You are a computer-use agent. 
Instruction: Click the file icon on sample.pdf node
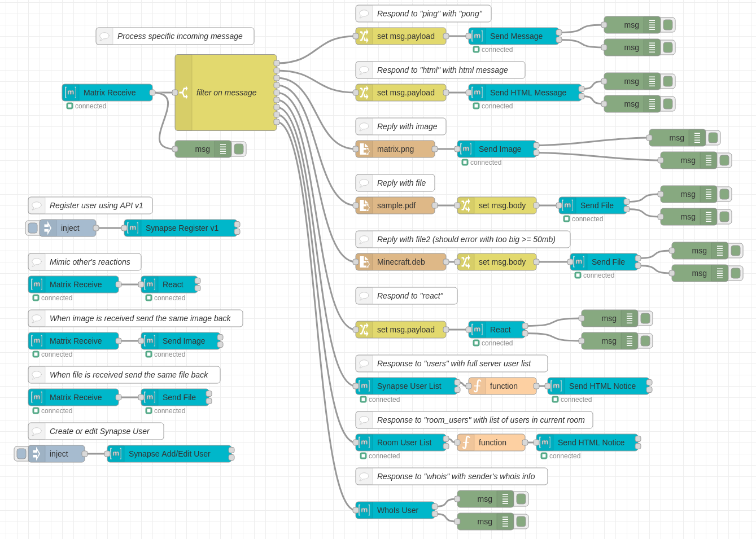pos(364,205)
